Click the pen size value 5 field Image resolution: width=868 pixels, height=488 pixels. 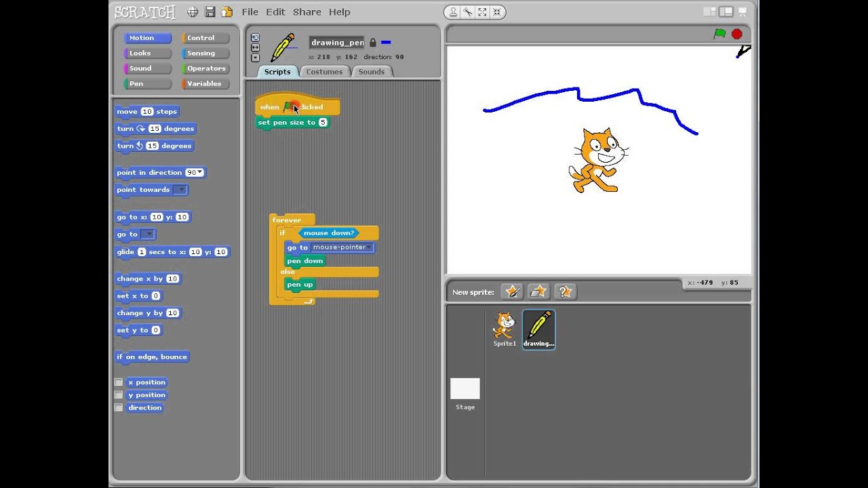tap(323, 123)
